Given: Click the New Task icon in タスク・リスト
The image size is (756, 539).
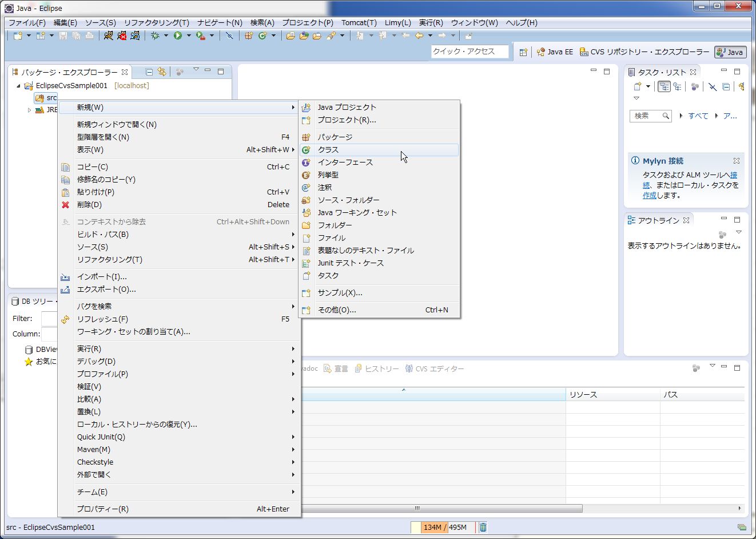Looking at the screenshot, I should pyautogui.click(x=639, y=86).
